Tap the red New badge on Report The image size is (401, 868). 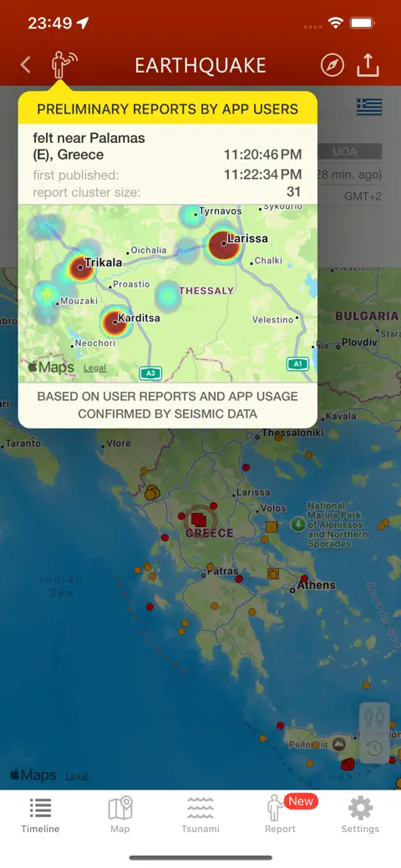[301, 801]
